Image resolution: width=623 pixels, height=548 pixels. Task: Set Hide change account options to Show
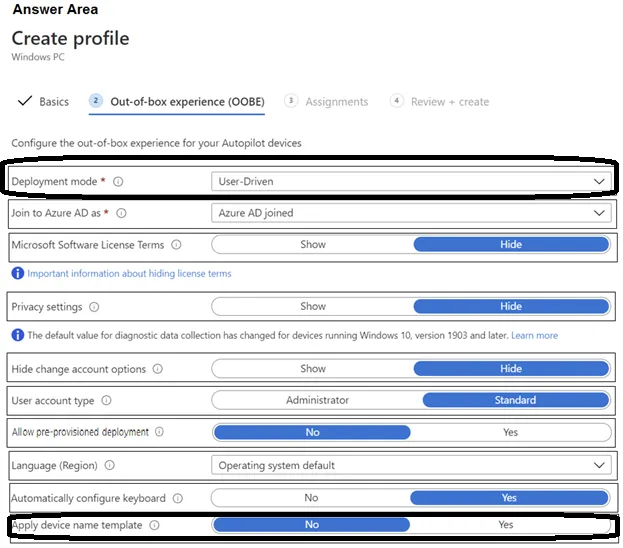313,369
